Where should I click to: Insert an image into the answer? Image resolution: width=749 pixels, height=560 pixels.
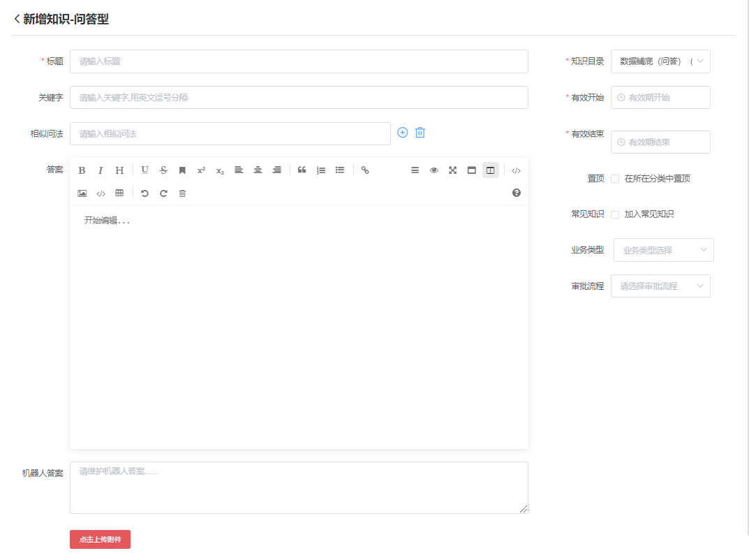coord(82,193)
